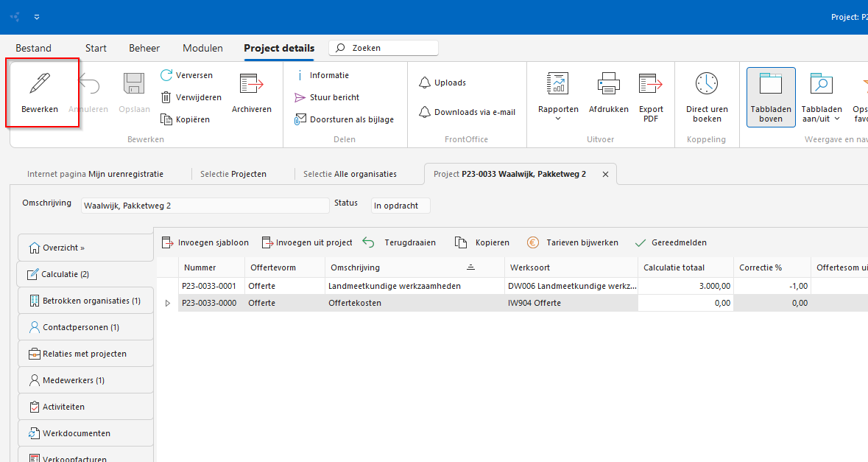Open the Rapporten dropdown
Screen dimensions: 868x462
(x=558, y=97)
